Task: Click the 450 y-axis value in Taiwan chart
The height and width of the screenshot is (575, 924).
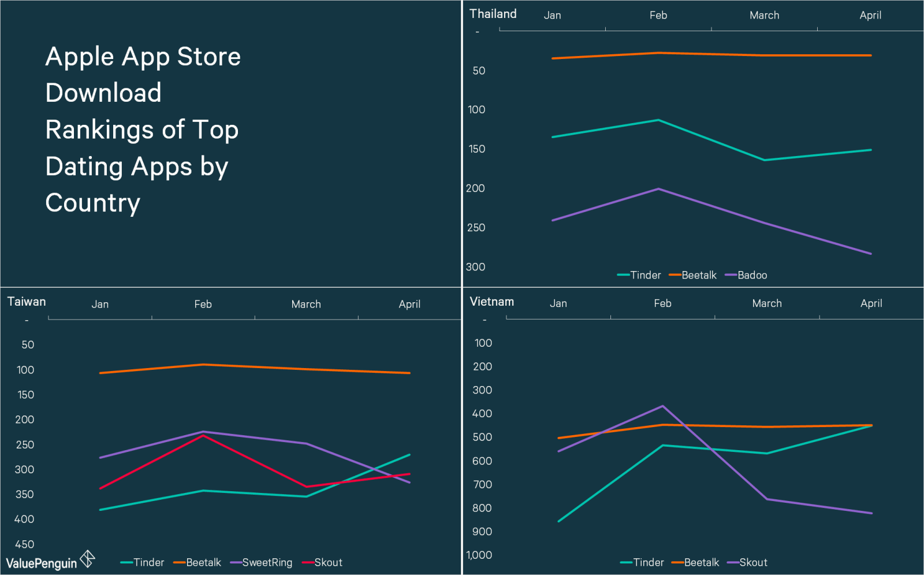Action: point(24,544)
